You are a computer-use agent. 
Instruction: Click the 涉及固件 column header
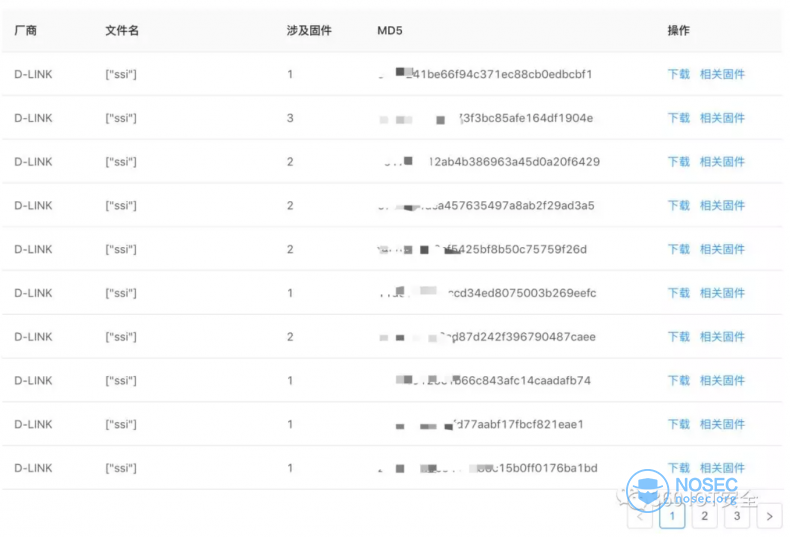(309, 31)
